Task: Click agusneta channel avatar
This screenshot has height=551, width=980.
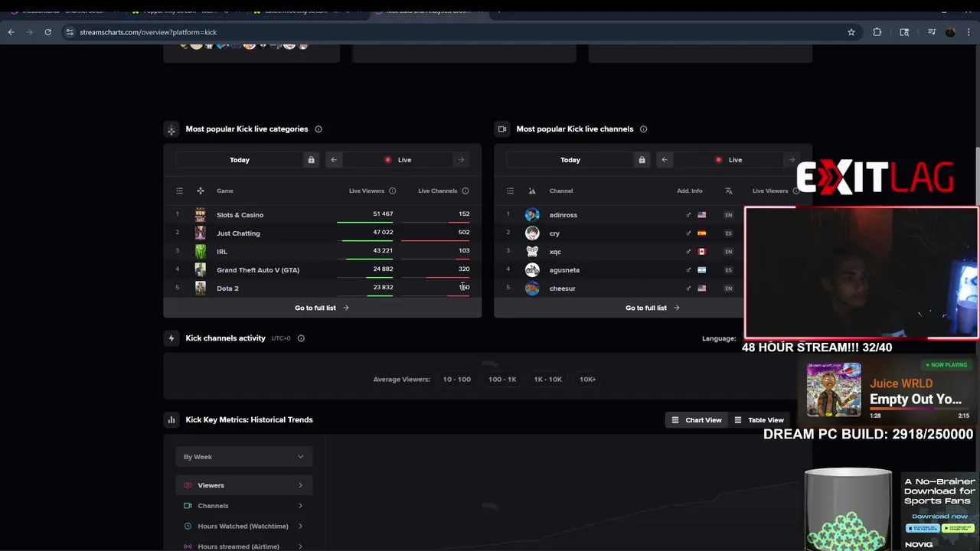Action: pyautogui.click(x=532, y=270)
